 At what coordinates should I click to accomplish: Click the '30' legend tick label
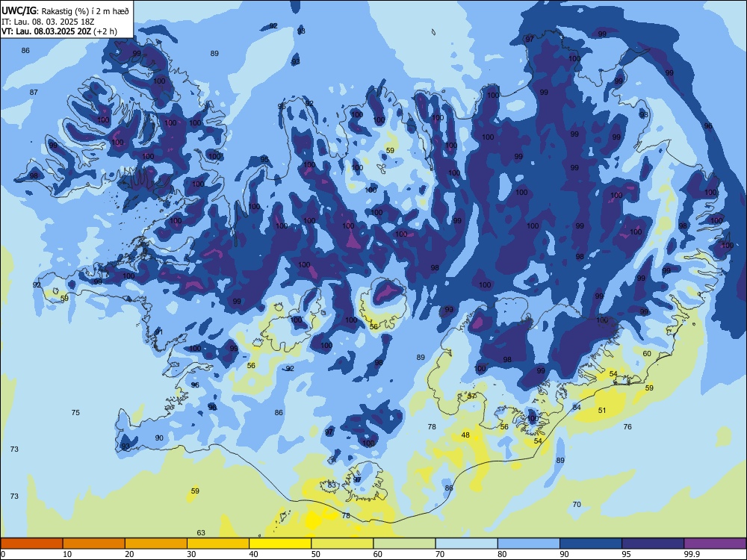click(x=191, y=554)
